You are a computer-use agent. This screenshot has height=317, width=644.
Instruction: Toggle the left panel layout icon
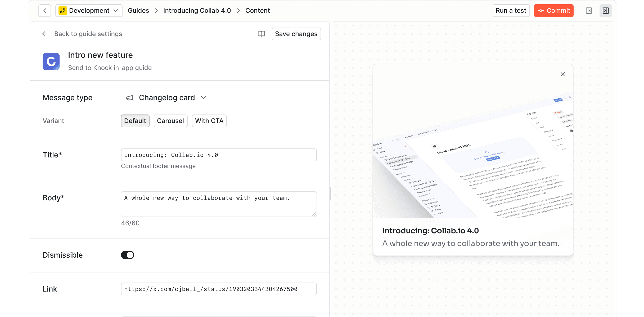[589, 11]
